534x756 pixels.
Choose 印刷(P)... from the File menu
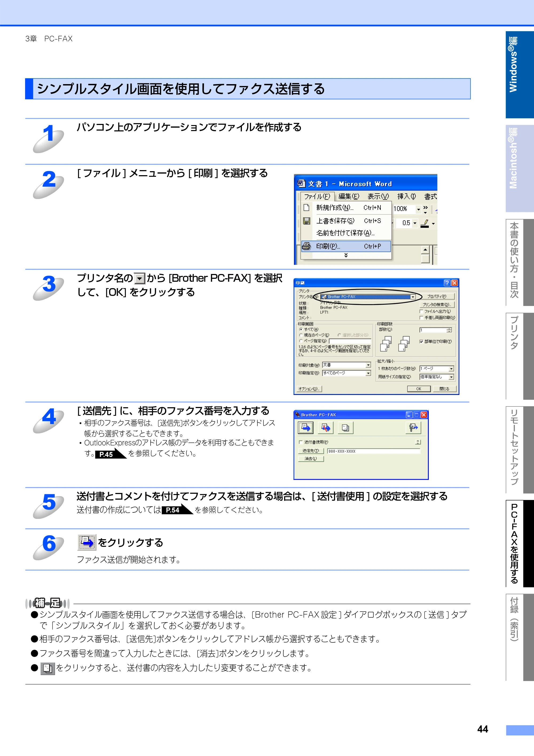coord(346,246)
